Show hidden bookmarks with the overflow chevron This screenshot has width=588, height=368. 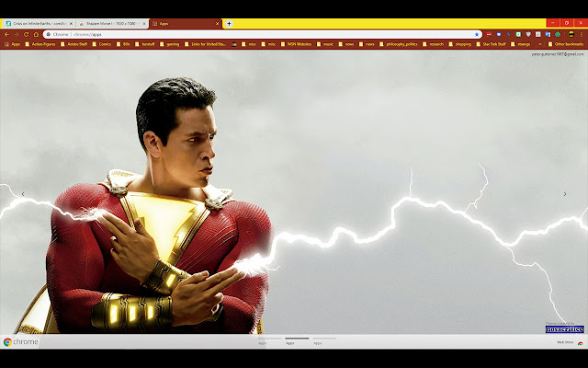click(540, 44)
